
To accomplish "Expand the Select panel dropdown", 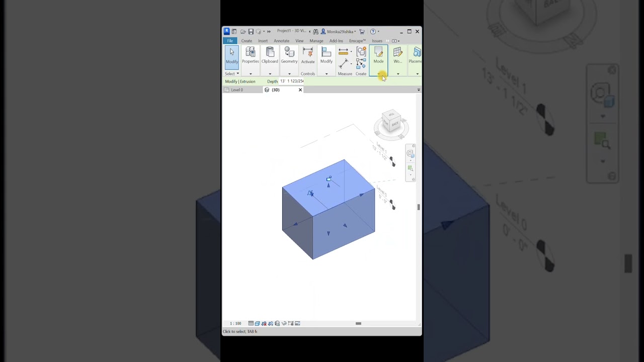I will click(238, 74).
